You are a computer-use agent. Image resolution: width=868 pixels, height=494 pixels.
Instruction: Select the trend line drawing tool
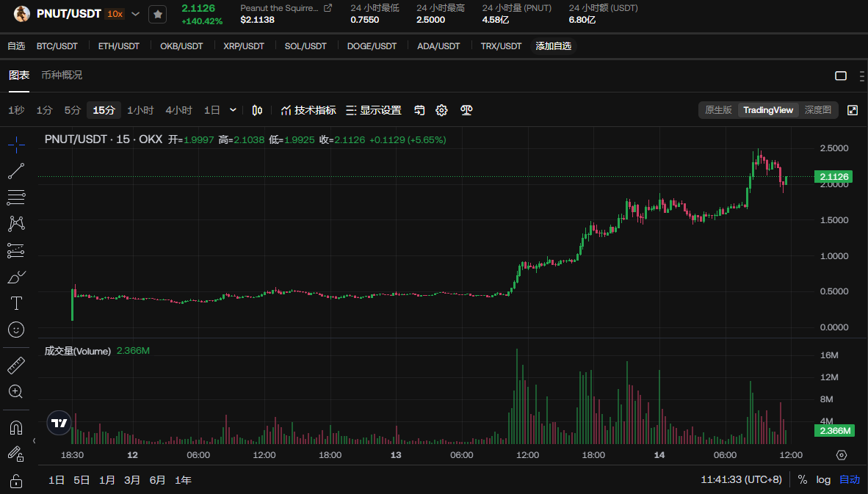(x=16, y=171)
